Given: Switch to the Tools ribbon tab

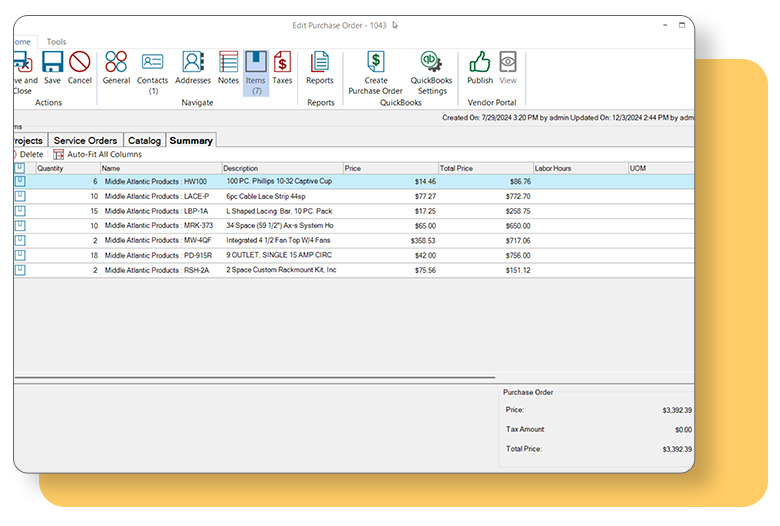Looking at the screenshot, I should click(56, 42).
